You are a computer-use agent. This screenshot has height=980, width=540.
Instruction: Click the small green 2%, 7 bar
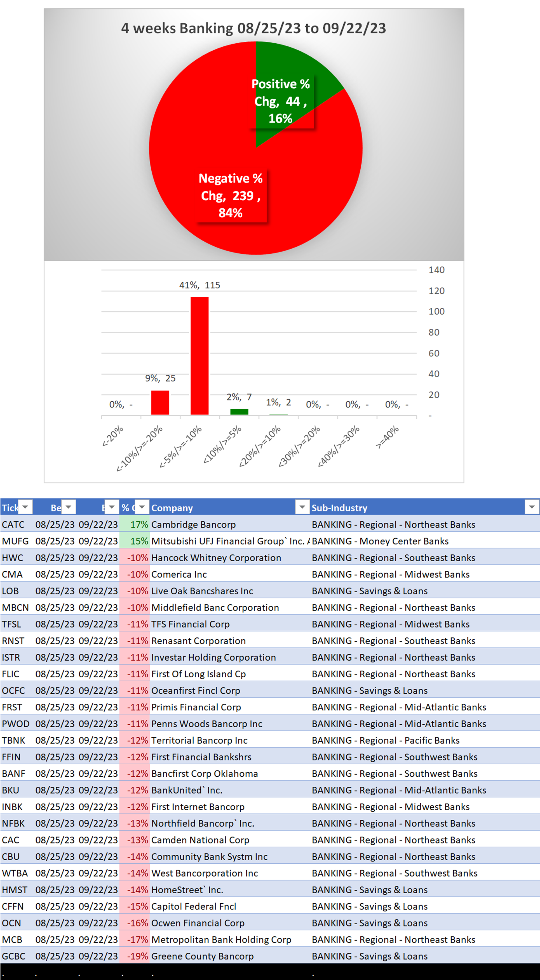tap(239, 412)
